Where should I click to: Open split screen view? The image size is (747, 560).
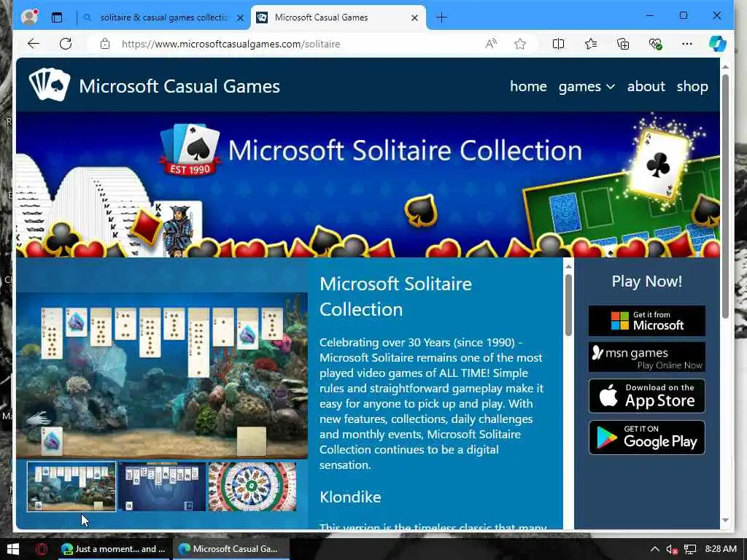click(558, 44)
